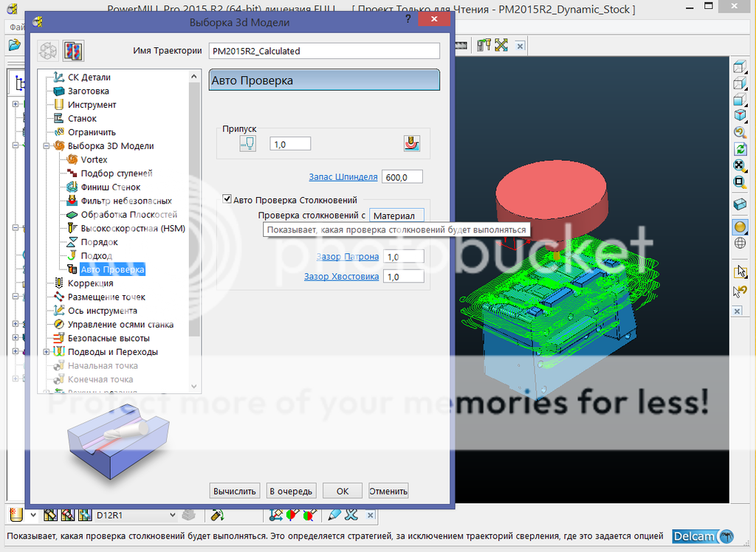Viewport: 756px width, 552px height.
Task: Select the shaded sphere view icon
Action: pos(739,227)
